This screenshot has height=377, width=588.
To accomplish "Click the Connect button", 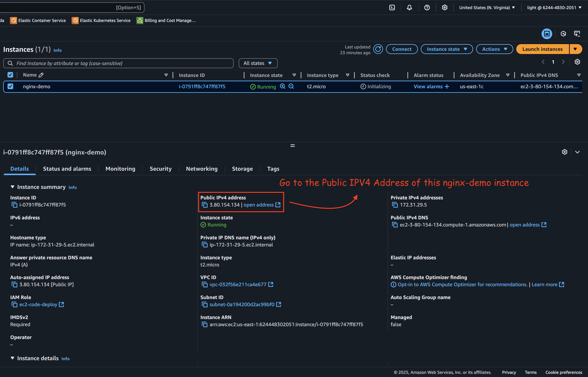I will [402, 49].
